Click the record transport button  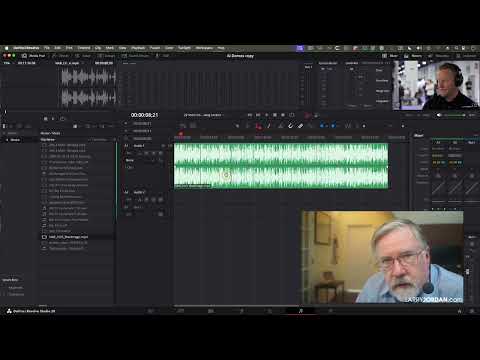pos(283,115)
